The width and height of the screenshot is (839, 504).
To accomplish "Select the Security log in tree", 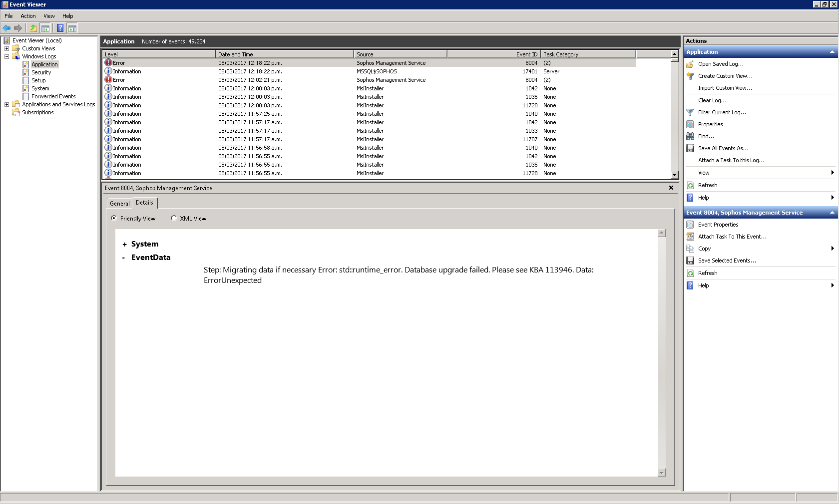I will click(41, 72).
